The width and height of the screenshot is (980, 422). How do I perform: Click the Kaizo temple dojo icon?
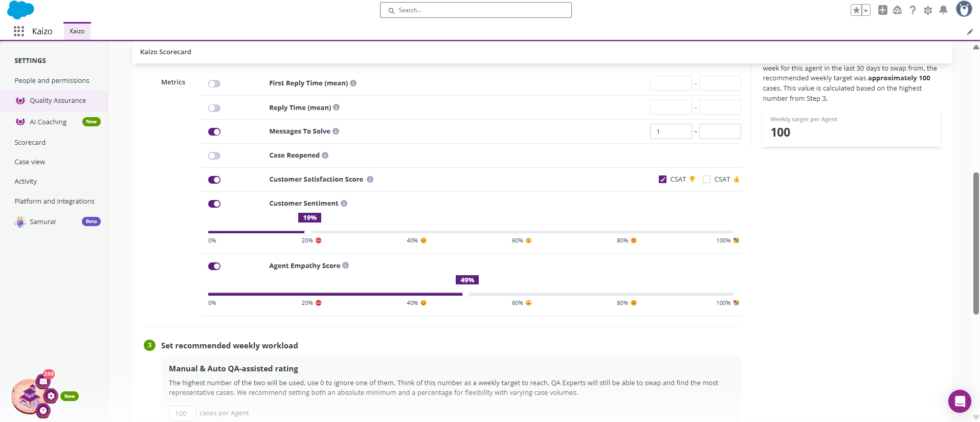click(29, 397)
